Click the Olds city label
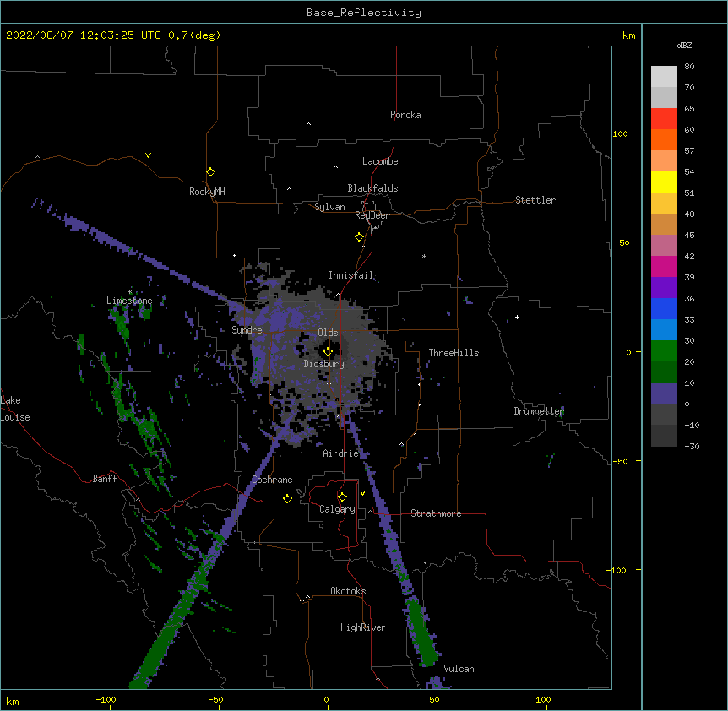728x711 pixels. (x=328, y=333)
